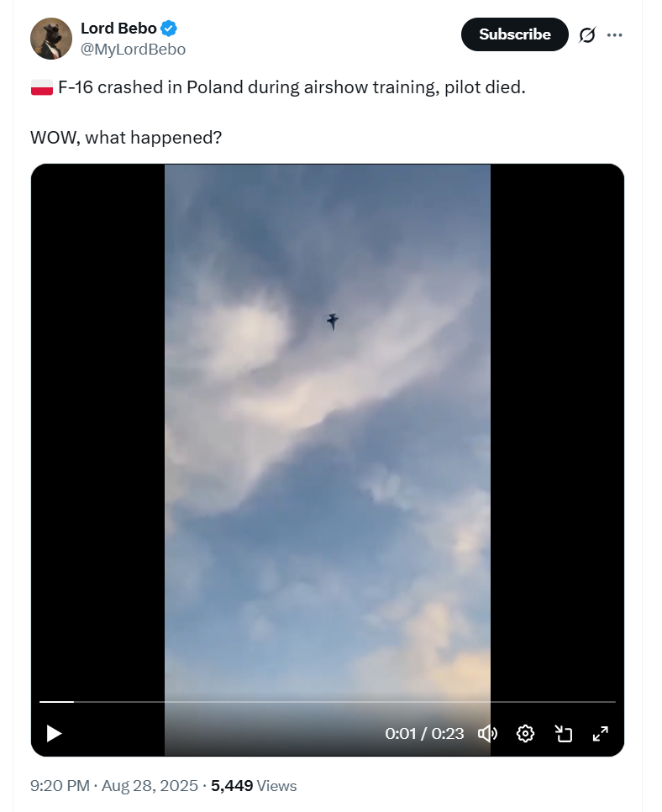Click the F-16 crashed post text

coord(292,87)
